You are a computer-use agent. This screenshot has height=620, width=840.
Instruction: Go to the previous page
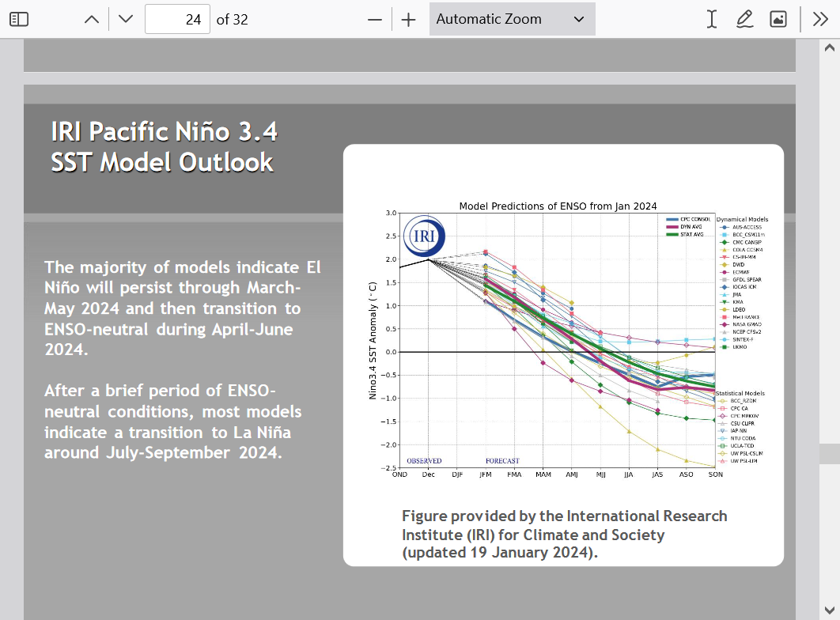[92, 19]
